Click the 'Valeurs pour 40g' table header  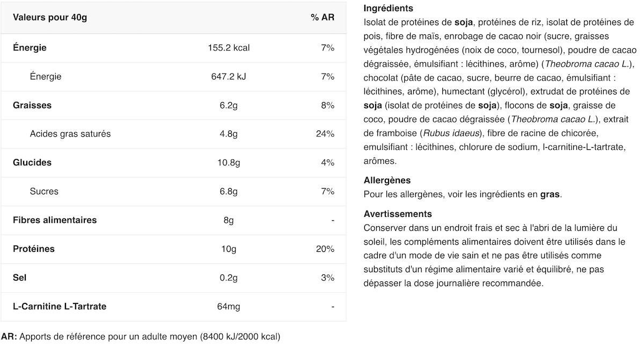(50, 17)
